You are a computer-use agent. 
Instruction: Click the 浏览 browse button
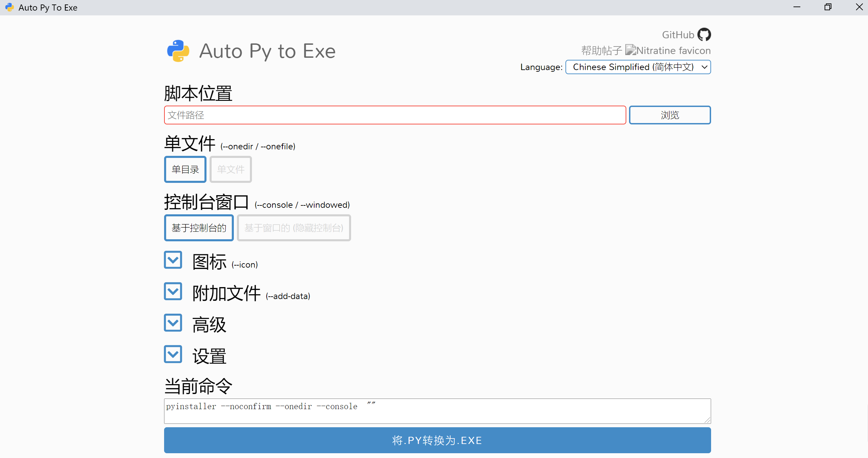[669, 115]
